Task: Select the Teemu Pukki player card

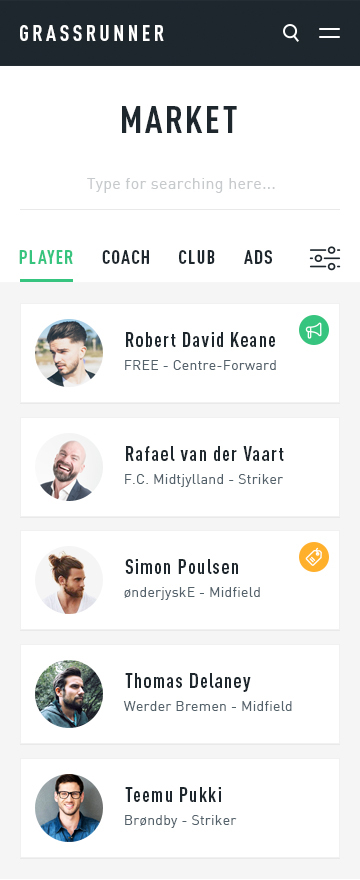Action: [x=180, y=808]
